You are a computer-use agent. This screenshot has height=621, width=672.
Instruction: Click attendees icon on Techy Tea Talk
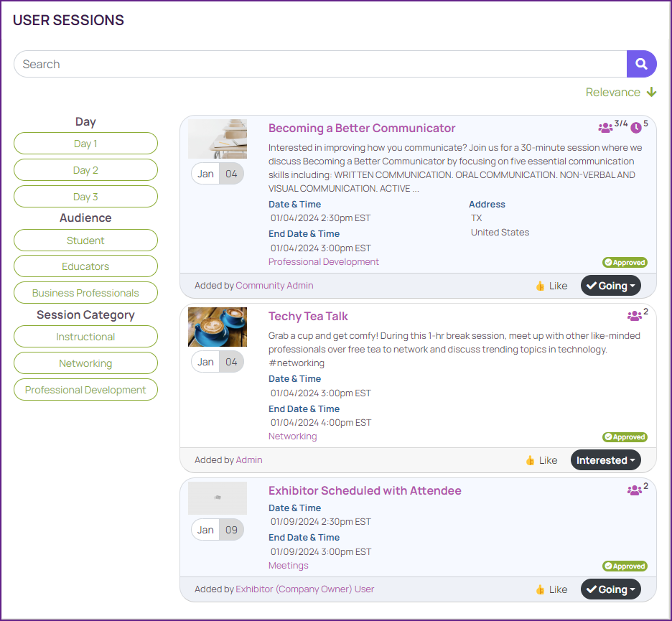[x=634, y=316]
